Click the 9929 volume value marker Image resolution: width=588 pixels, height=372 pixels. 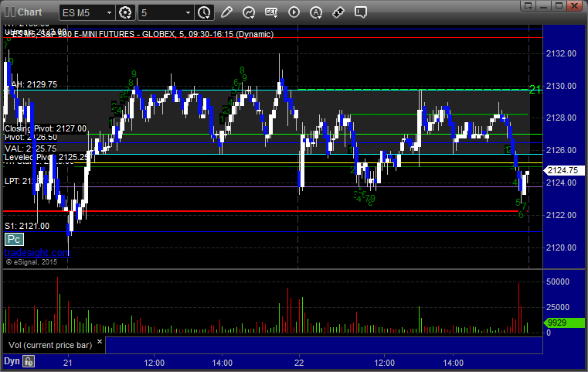tap(564, 323)
